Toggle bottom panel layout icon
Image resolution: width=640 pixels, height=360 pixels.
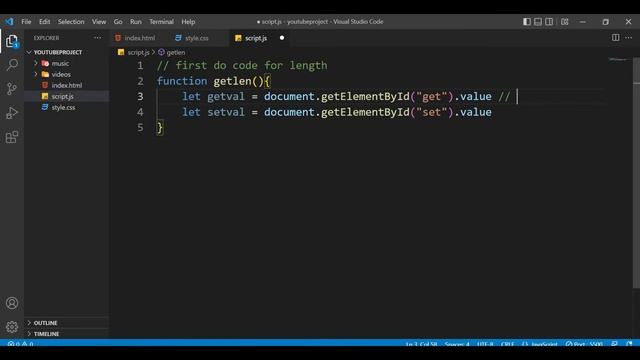click(x=538, y=22)
